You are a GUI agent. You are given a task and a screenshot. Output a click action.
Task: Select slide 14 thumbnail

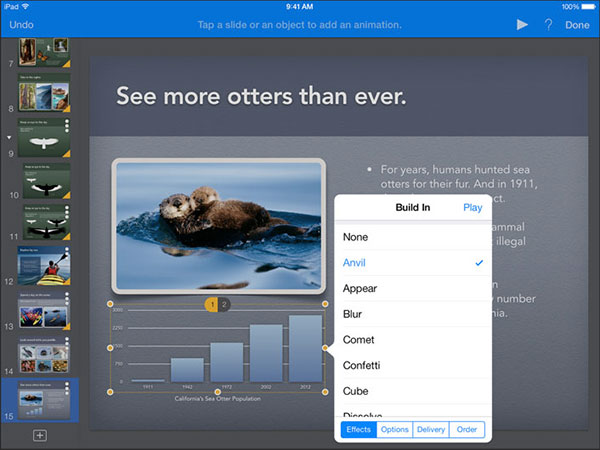(x=44, y=355)
